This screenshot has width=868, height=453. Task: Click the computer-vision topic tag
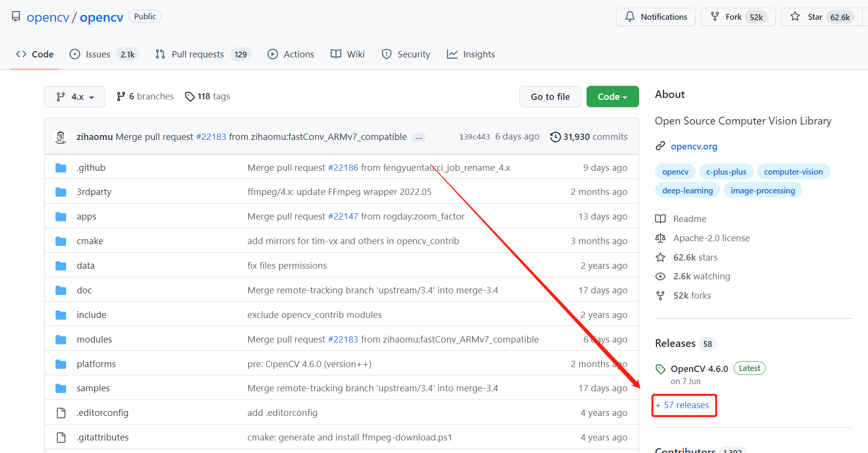[793, 172]
